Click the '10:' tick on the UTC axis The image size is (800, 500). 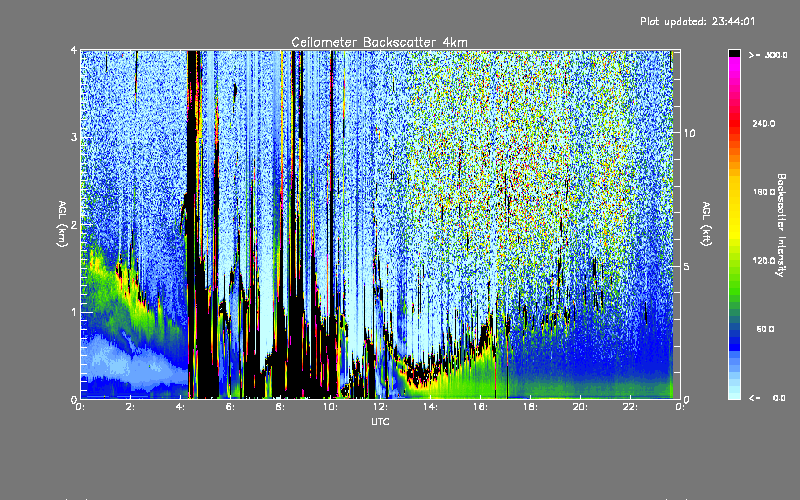330,407
